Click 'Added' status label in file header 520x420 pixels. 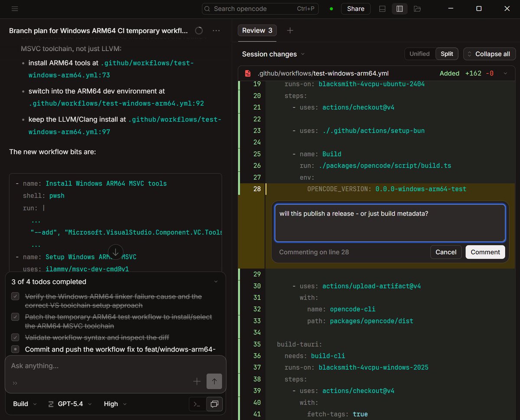449,73
